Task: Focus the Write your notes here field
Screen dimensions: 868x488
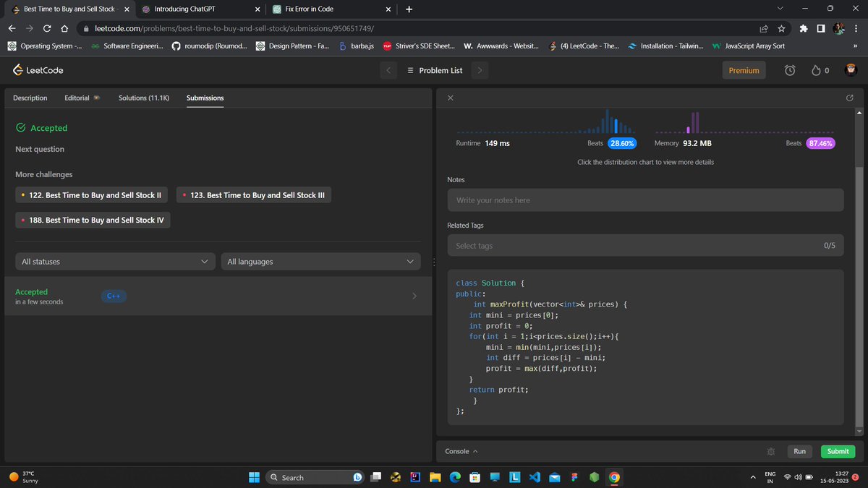Action: pos(645,200)
